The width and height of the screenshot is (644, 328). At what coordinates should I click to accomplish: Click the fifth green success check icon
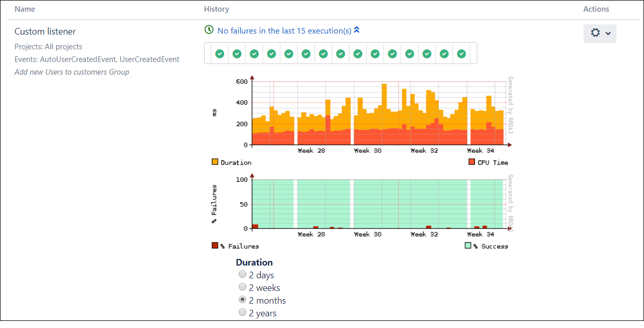(x=289, y=53)
